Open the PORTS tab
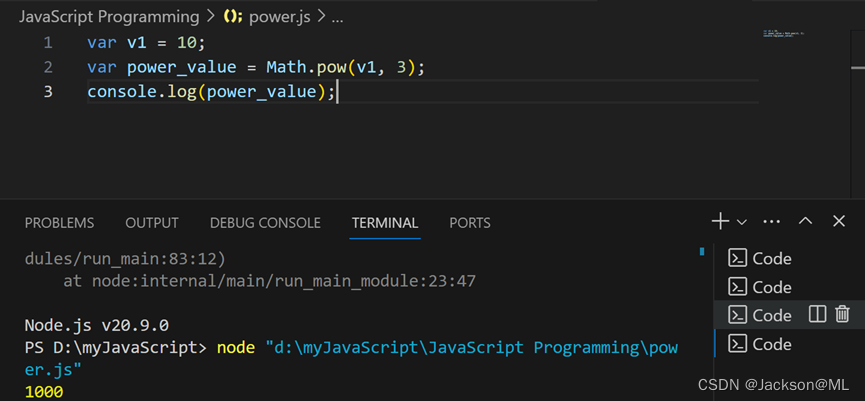The height and width of the screenshot is (401, 865). pos(470,223)
